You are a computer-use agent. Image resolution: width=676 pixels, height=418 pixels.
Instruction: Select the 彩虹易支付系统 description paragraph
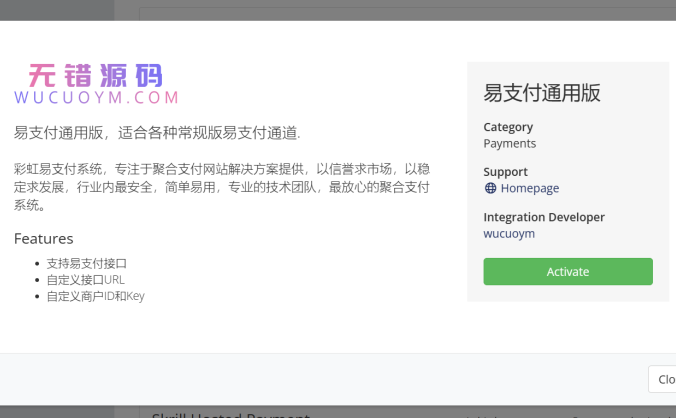(222, 187)
